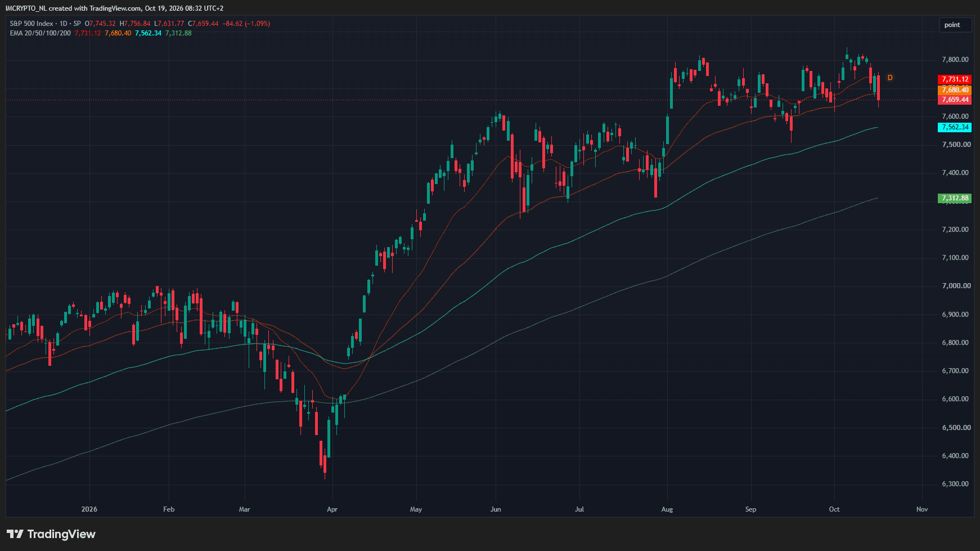The height and width of the screenshot is (551, 980).
Task: Click the TradingView logo in the footer
Action: [51, 534]
